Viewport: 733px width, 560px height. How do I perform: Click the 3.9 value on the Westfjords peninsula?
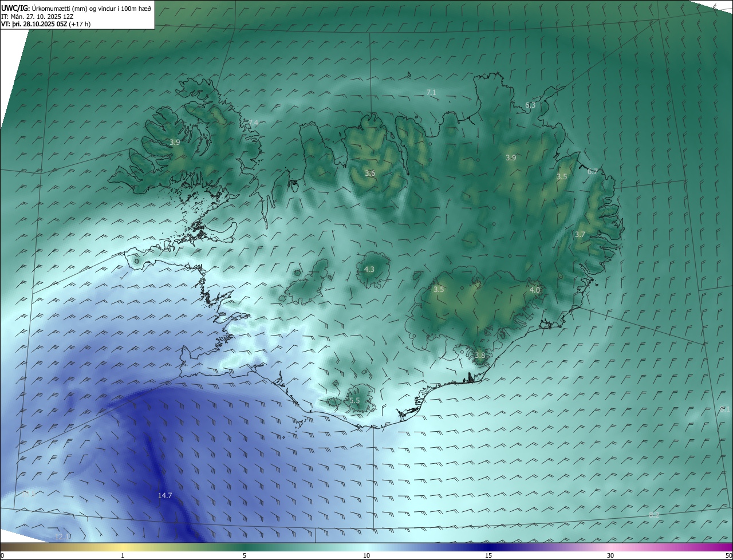click(x=175, y=142)
